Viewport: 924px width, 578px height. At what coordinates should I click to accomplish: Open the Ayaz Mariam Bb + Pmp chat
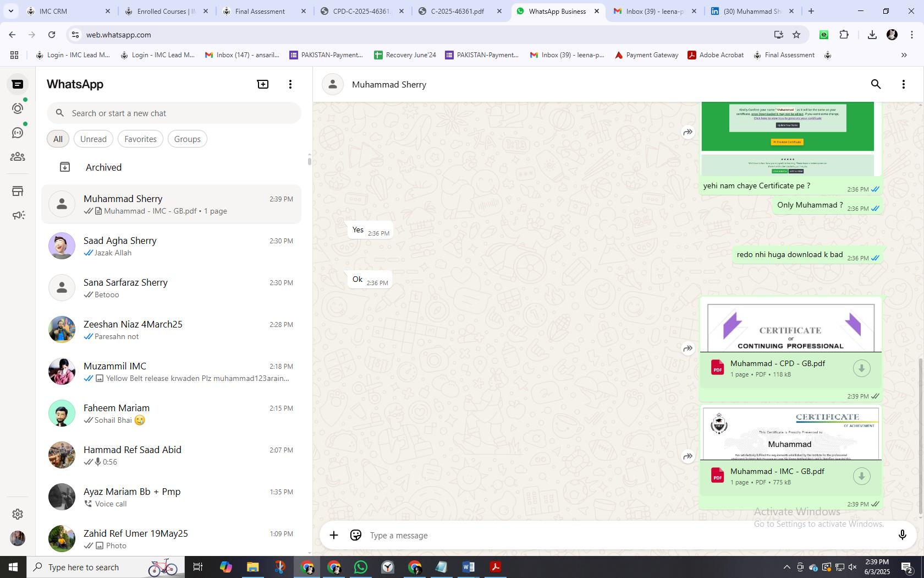(x=171, y=497)
